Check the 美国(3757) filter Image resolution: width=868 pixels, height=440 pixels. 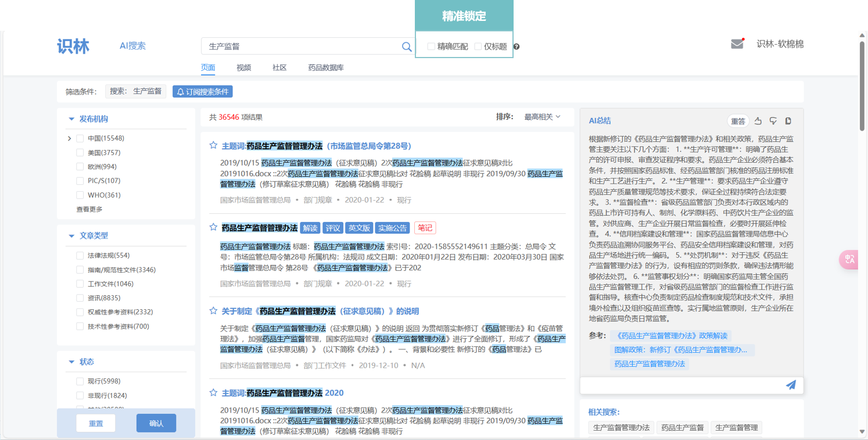pyautogui.click(x=80, y=152)
